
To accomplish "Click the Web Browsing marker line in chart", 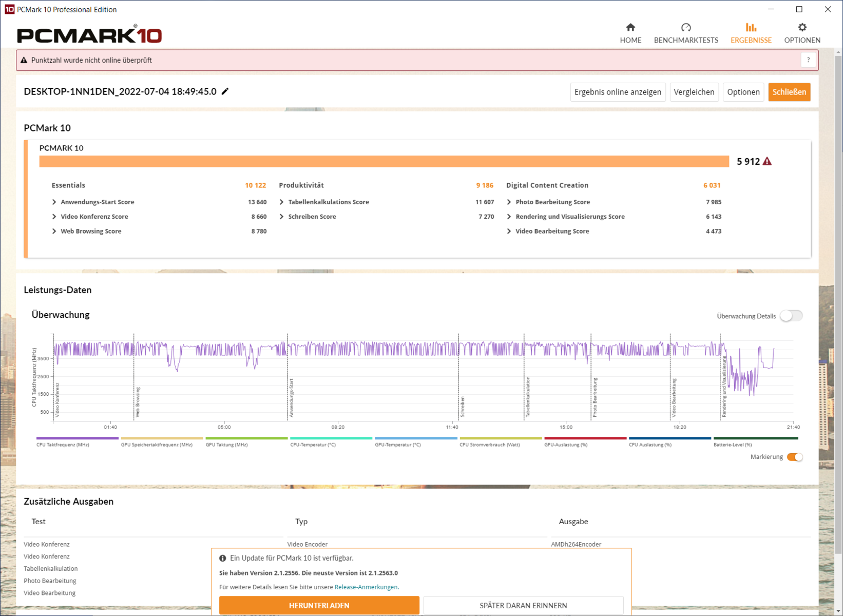I will pyautogui.click(x=134, y=377).
